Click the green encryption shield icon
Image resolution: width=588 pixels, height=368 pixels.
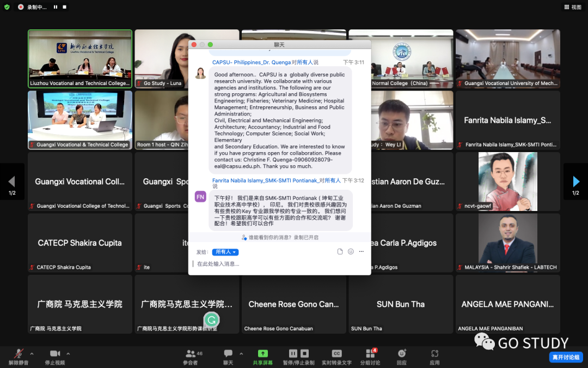(7, 7)
